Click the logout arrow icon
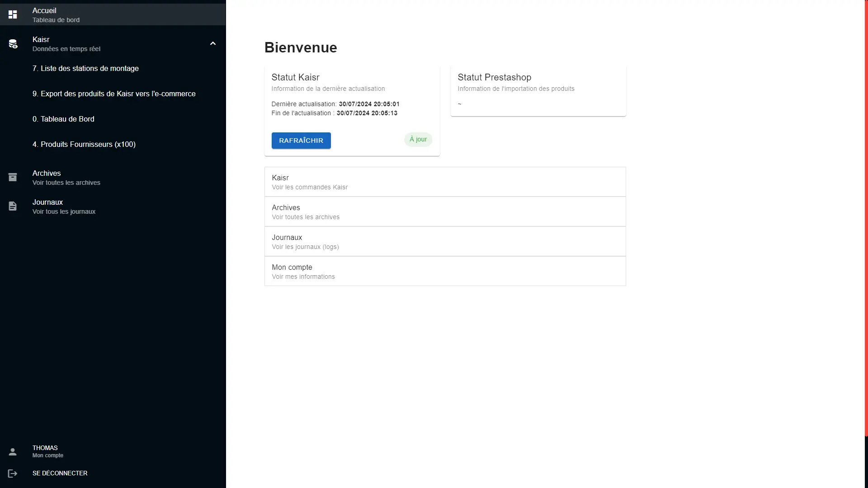This screenshot has width=868, height=488. pyautogui.click(x=13, y=473)
